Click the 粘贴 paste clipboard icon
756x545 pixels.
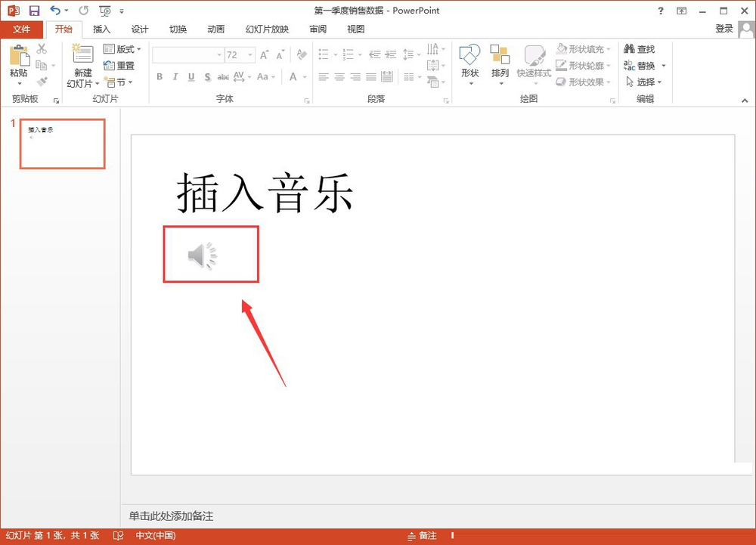pyautogui.click(x=20, y=55)
